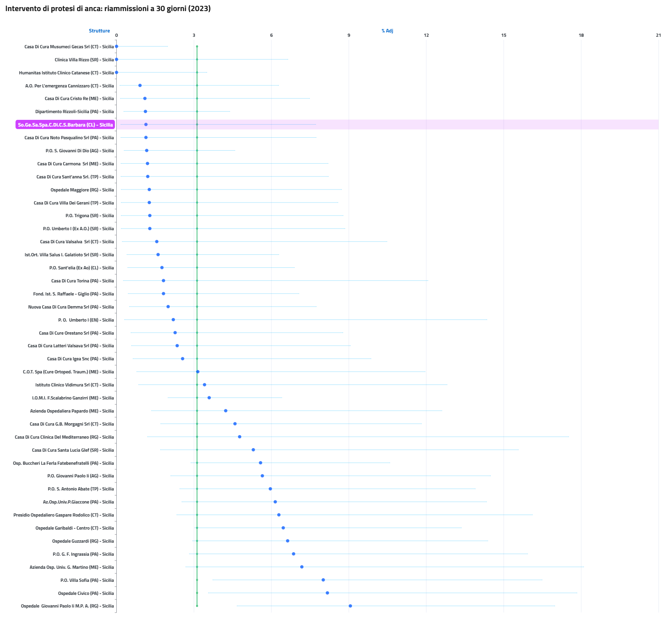Select "Azienda Osp. Univ. G. Martino (ME) - Sicilia"
The width and height of the screenshot is (672, 619).
coord(72,567)
